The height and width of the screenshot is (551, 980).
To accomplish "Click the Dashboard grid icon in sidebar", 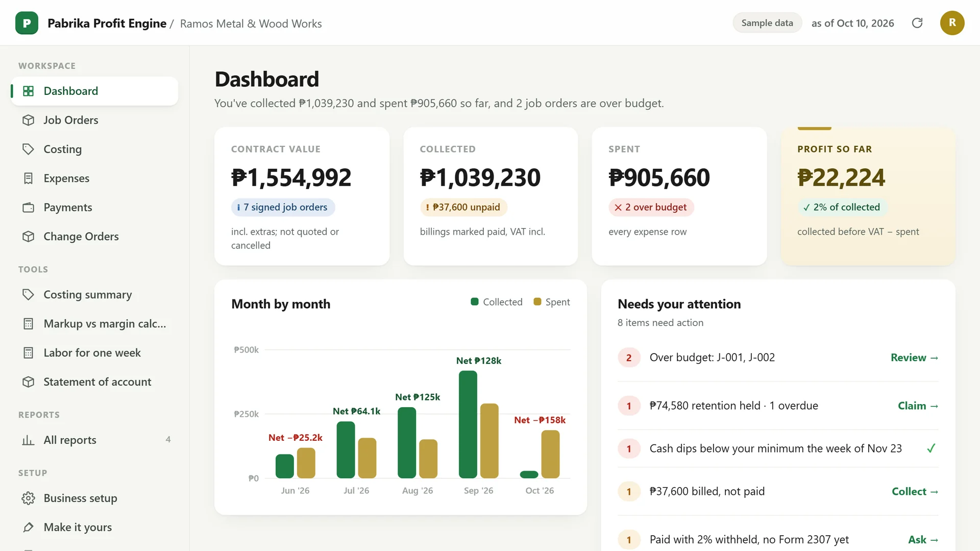I will coord(28,91).
